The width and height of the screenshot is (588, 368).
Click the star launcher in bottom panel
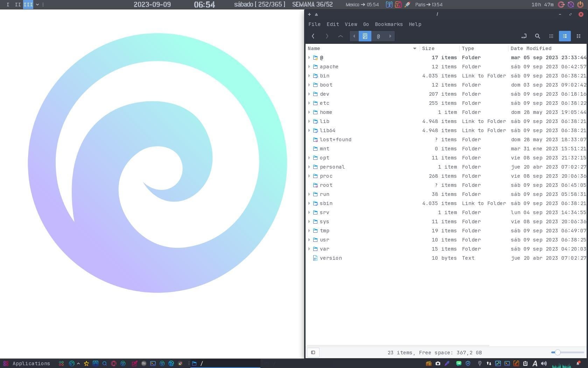86,363
